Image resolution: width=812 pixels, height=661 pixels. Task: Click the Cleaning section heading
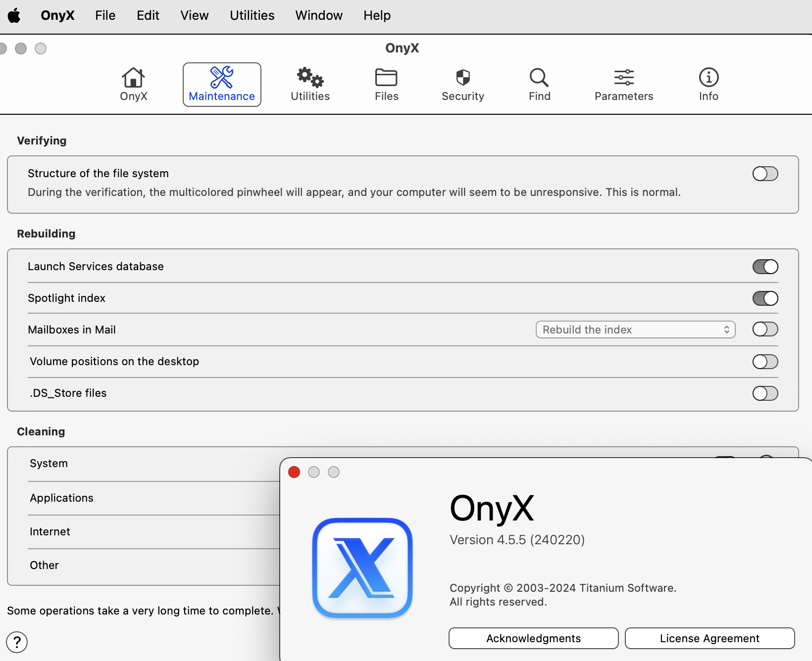pos(41,431)
